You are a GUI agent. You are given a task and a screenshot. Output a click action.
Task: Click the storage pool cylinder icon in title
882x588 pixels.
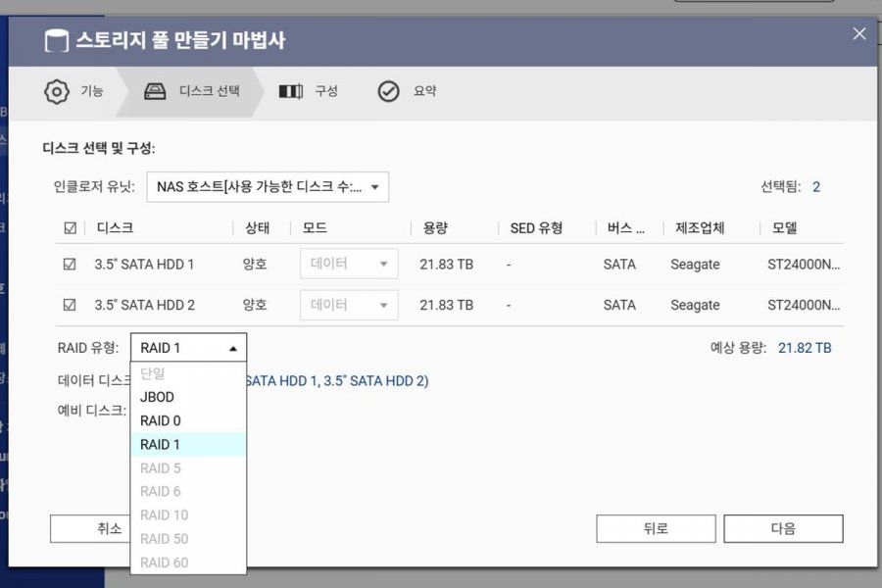(56, 40)
